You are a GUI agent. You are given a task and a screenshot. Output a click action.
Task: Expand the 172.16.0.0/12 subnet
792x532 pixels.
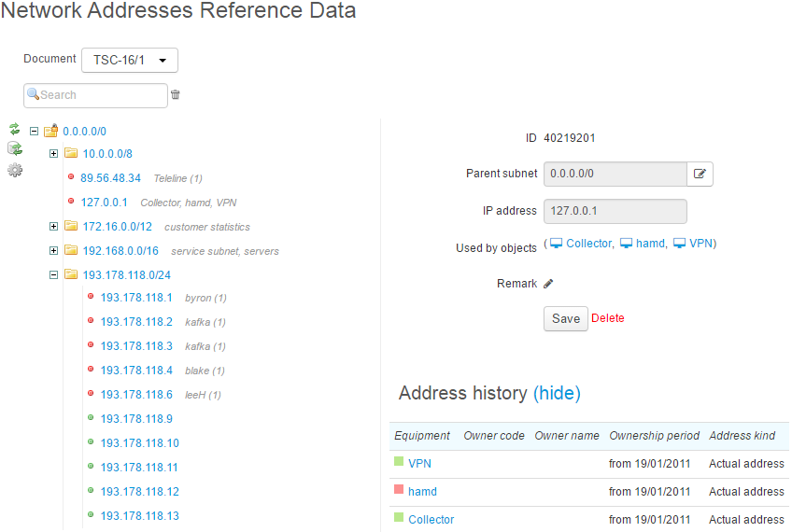[x=53, y=227]
